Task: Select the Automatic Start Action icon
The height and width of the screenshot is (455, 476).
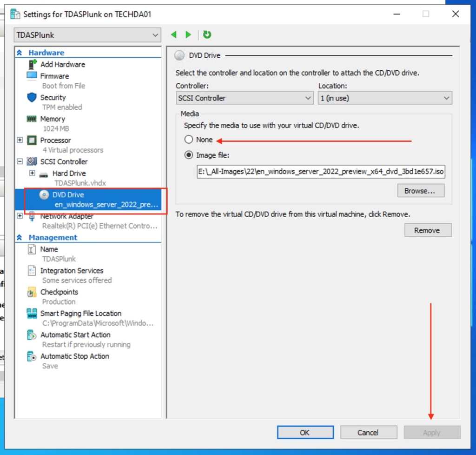Action: pyautogui.click(x=32, y=335)
